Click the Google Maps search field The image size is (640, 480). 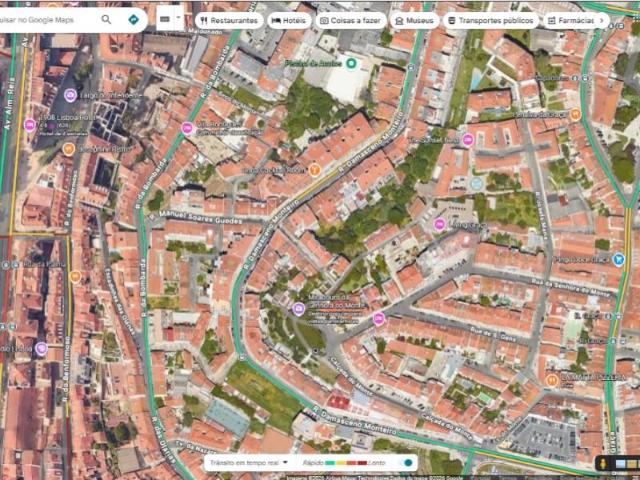tap(50, 19)
